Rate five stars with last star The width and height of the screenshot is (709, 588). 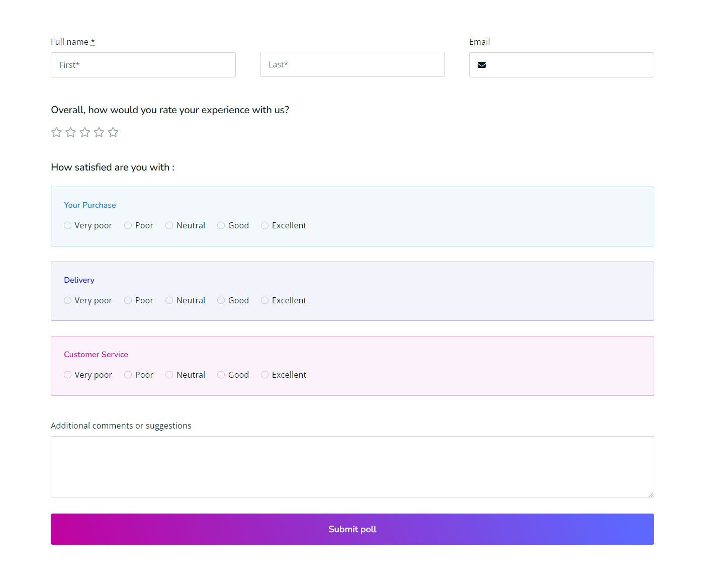(113, 132)
